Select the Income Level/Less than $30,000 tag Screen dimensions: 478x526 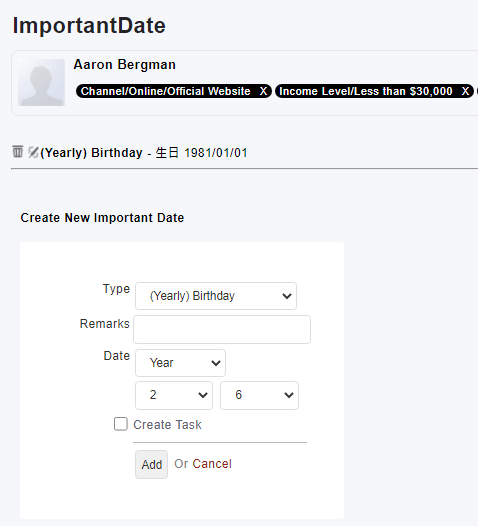point(366,91)
